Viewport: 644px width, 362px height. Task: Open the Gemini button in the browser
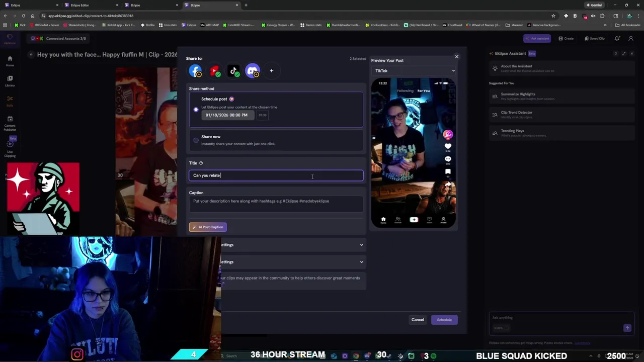click(594, 5)
